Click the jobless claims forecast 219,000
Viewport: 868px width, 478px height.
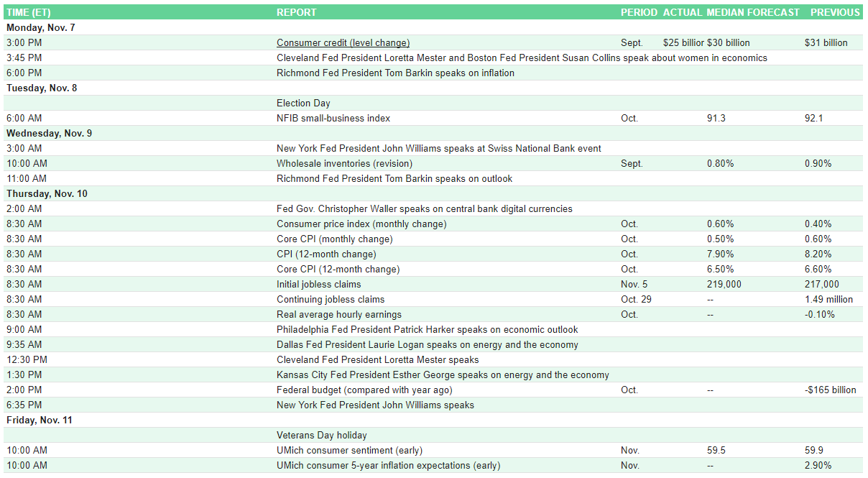tap(724, 284)
